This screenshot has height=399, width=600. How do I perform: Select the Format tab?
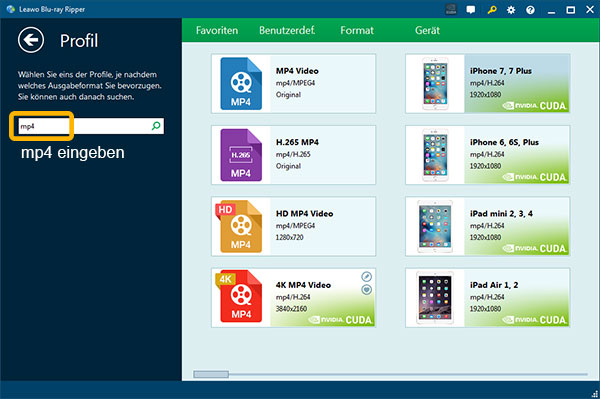coord(357,31)
